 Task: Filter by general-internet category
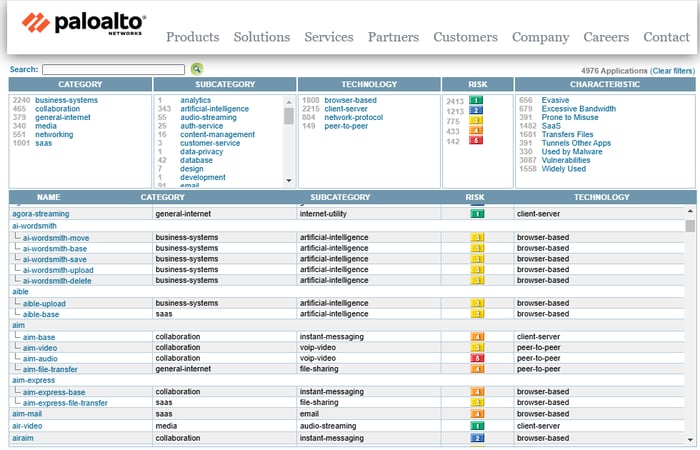pyautogui.click(x=62, y=117)
